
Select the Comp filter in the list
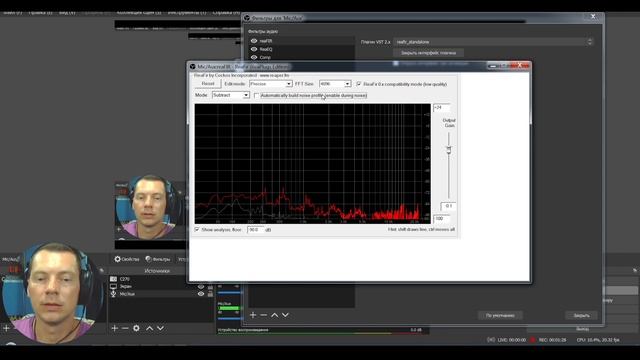click(302, 57)
